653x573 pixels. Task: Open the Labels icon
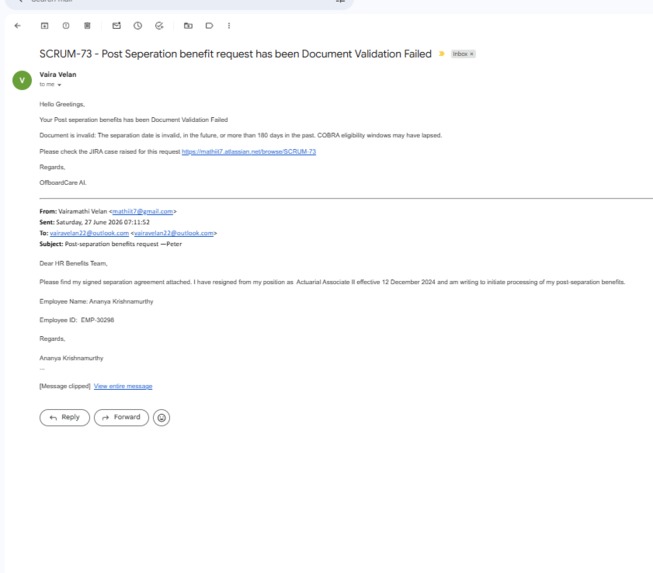[x=209, y=26]
